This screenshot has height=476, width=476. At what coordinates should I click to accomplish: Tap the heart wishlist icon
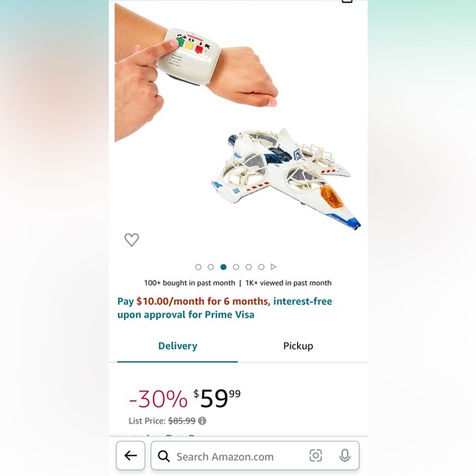(132, 240)
